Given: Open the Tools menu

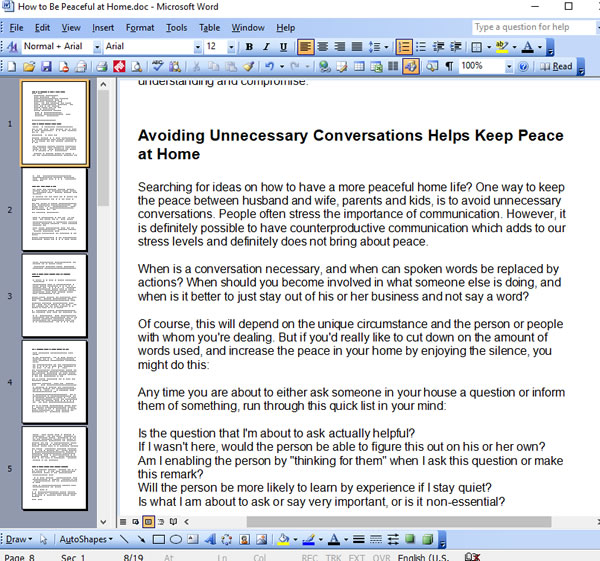Looking at the screenshot, I should point(176,28).
